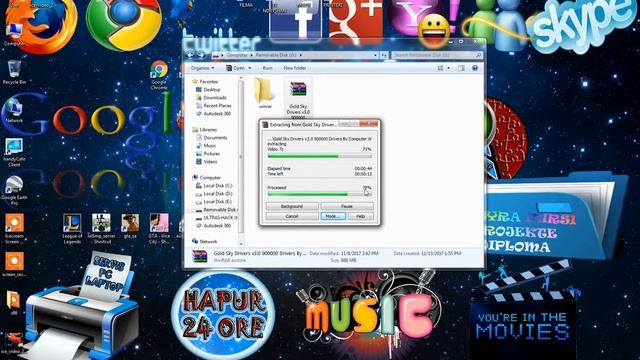Screen dimensions: 640x360
Task: Open the view options dropdown arrow
Action: 449,68
